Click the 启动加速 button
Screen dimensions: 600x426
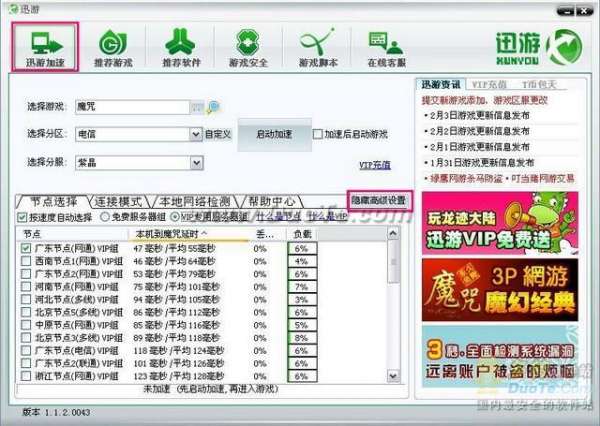pos(274,134)
